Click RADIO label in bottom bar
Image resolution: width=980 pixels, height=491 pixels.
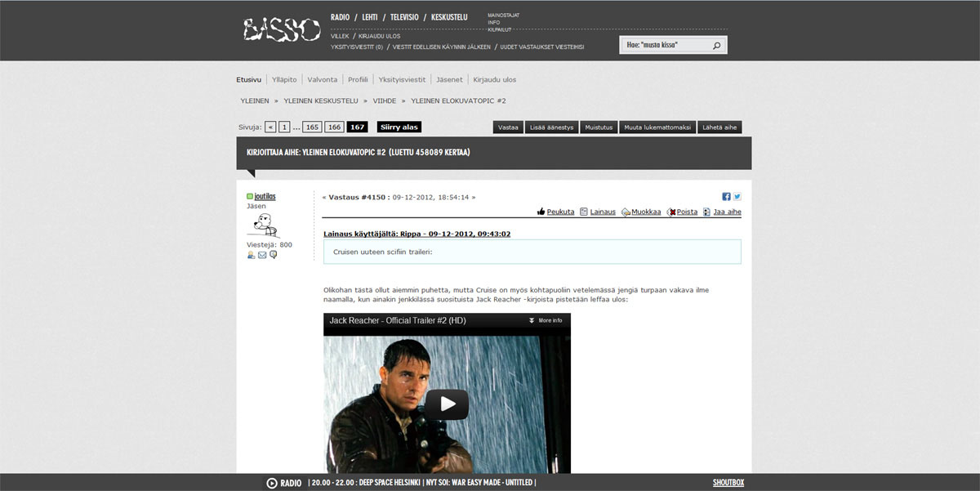click(x=291, y=483)
